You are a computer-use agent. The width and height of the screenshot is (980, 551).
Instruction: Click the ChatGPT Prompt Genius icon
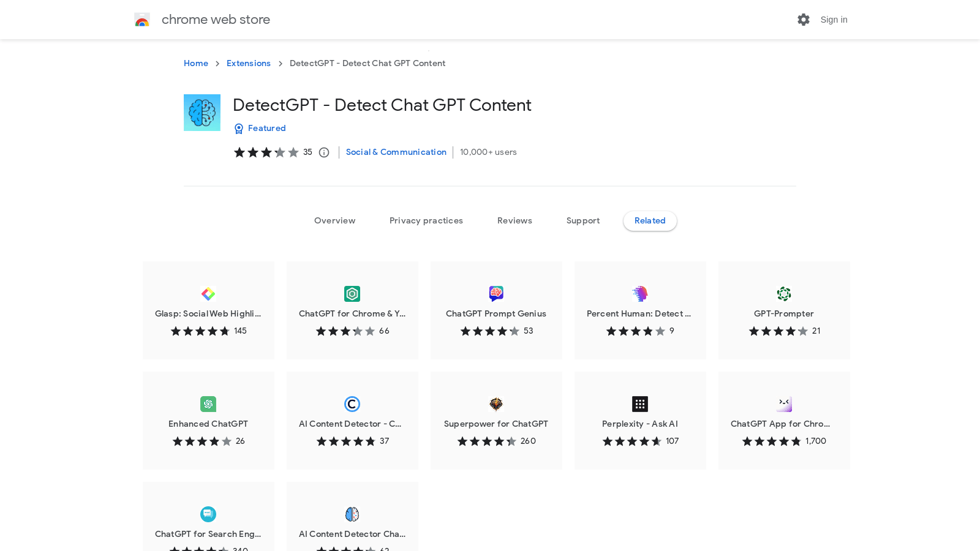coord(496,294)
